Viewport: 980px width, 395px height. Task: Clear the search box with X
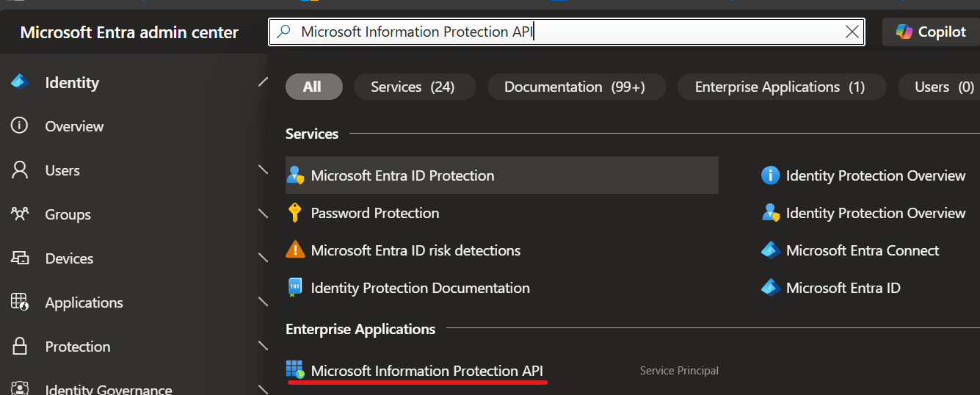pyautogui.click(x=852, y=32)
